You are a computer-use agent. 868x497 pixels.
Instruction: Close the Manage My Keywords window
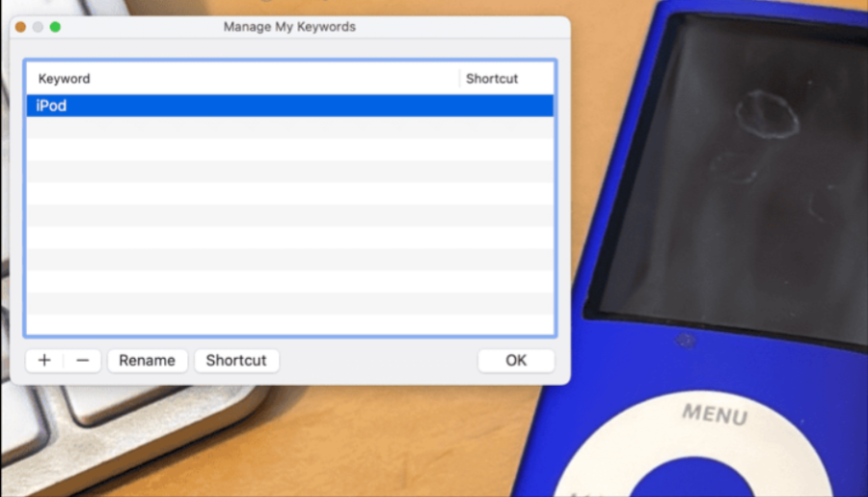(20, 27)
